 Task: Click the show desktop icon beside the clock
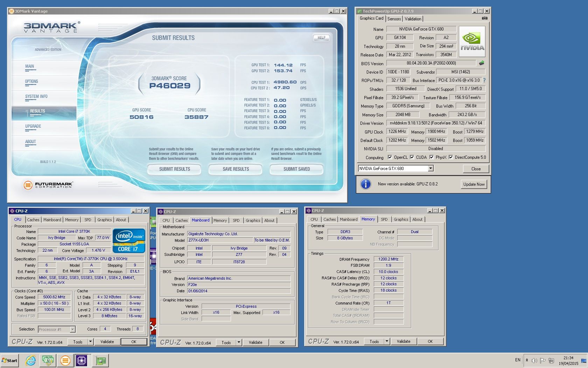(x=583, y=360)
